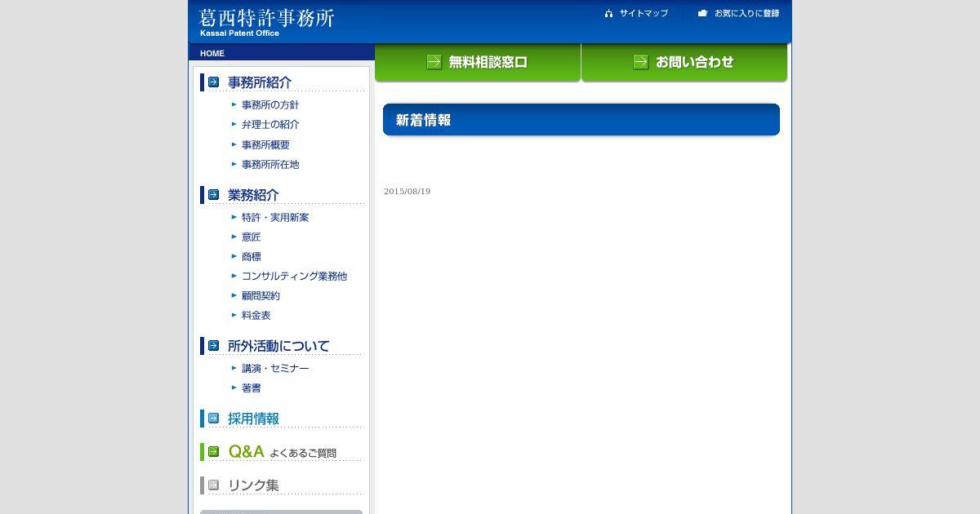Click the 新着情報 heading banner

click(x=581, y=120)
